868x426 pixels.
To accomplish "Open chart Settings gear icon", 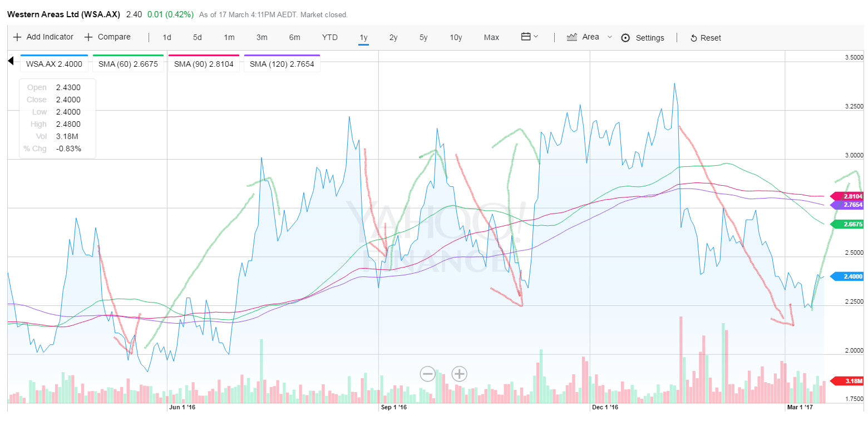I will (x=625, y=38).
